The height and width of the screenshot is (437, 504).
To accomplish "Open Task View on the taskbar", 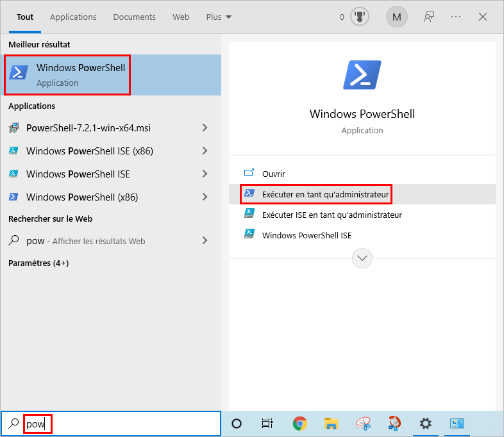I will (x=267, y=424).
